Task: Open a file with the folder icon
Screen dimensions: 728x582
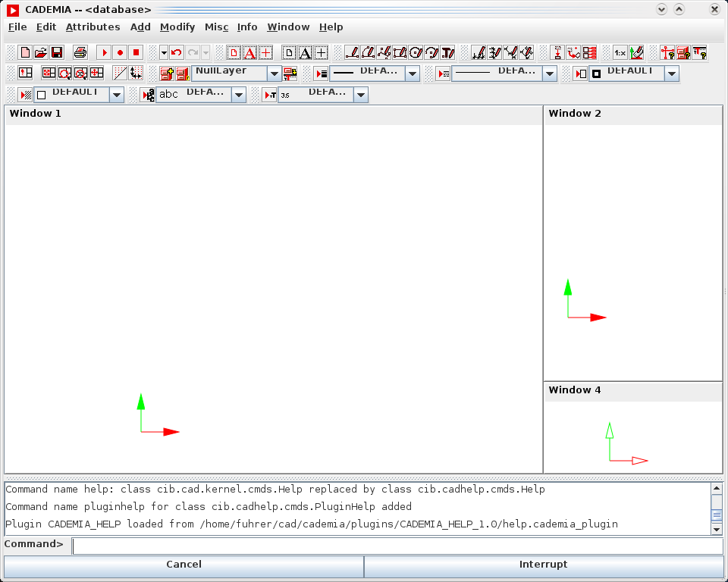Action: (x=41, y=53)
